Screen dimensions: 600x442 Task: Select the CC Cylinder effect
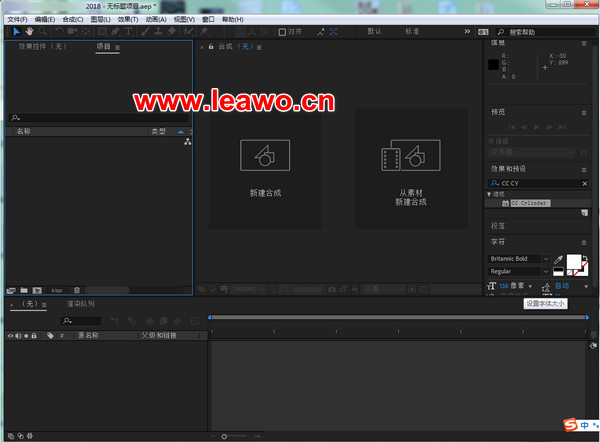(x=530, y=203)
